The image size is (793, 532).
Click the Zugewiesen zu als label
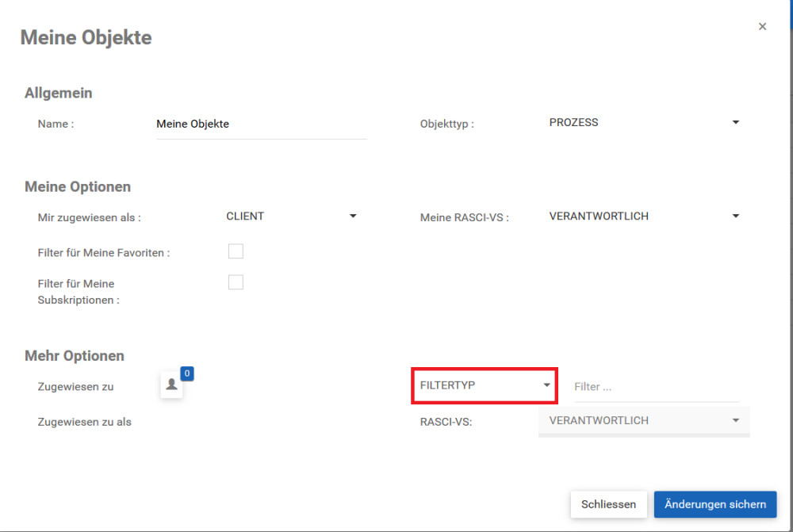click(85, 422)
